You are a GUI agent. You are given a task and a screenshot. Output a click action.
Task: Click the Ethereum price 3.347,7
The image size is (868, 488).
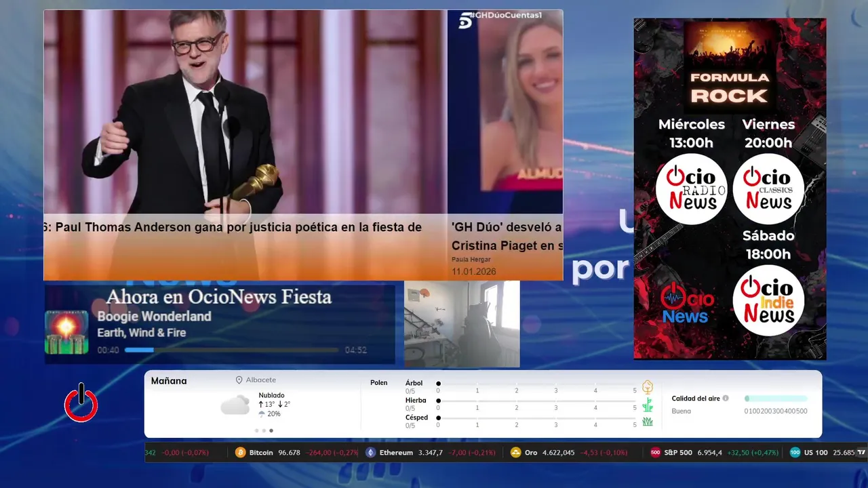(430, 453)
